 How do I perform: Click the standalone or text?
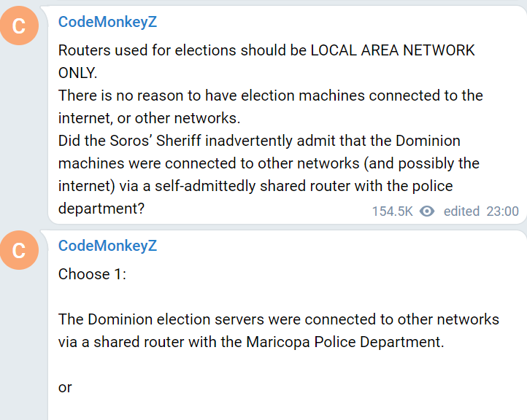[65, 388]
